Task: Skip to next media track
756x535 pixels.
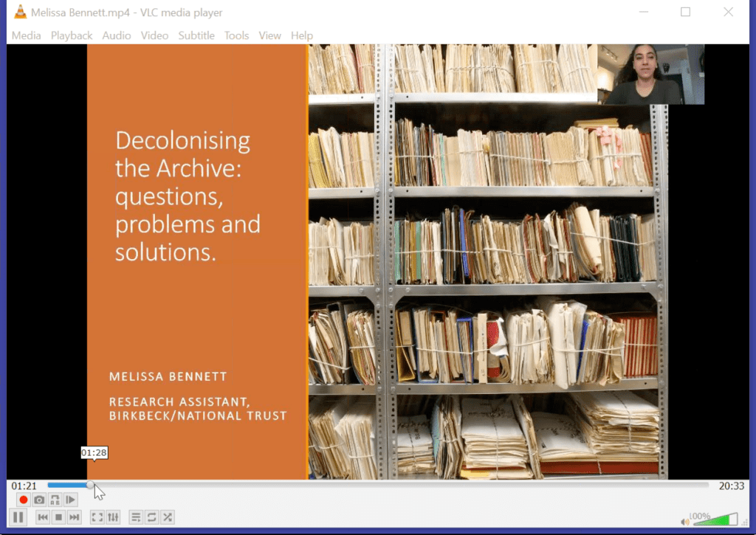Action: coord(74,517)
